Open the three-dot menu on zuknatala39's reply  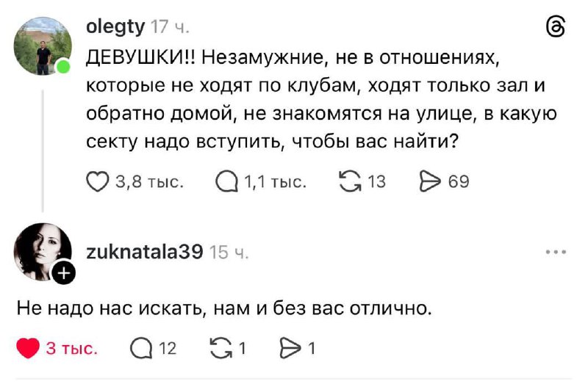tap(556, 252)
